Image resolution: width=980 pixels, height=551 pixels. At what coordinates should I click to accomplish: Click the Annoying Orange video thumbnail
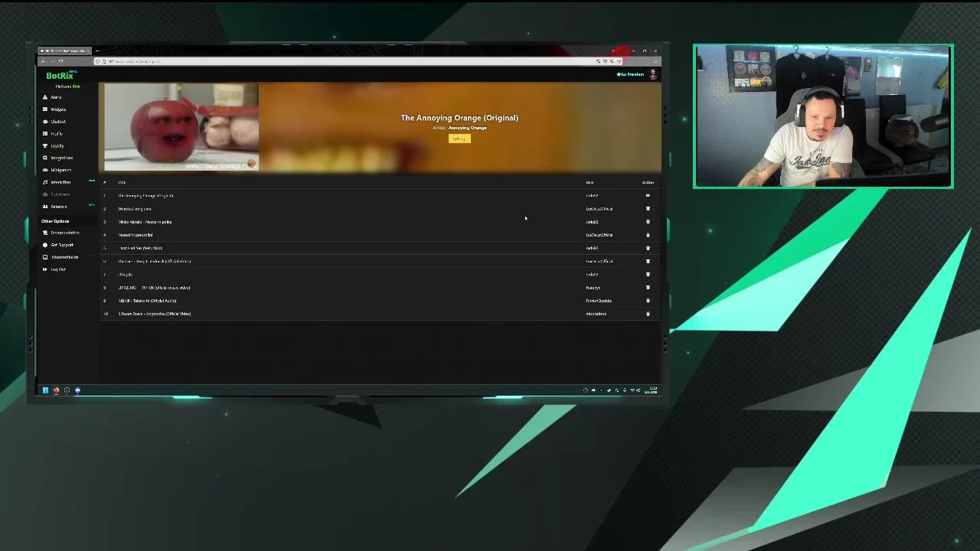click(181, 127)
